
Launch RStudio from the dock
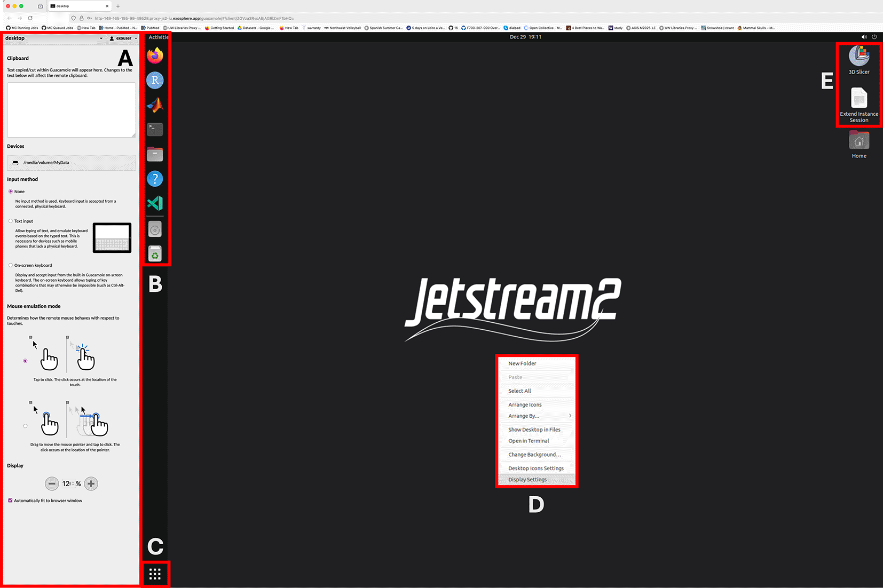155,80
